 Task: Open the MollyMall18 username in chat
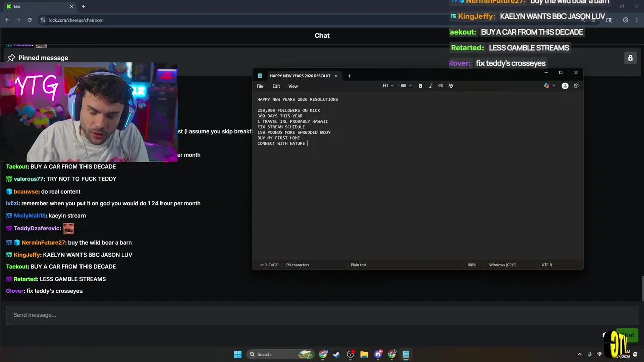pyautogui.click(x=29, y=216)
